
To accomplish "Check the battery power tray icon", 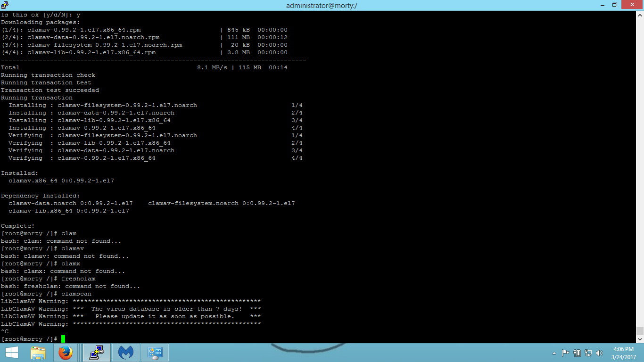I will click(x=577, y=353).
